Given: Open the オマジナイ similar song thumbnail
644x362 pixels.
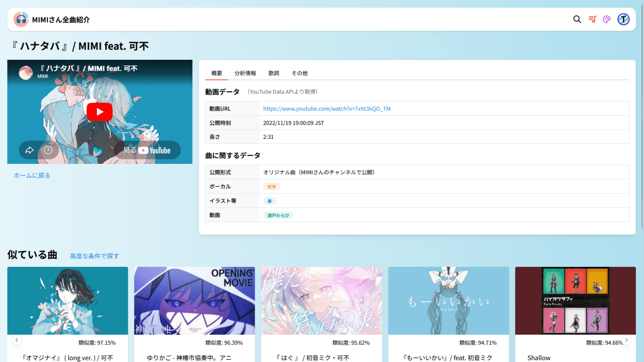Looking at the screenshot, I should pos(67,301).
